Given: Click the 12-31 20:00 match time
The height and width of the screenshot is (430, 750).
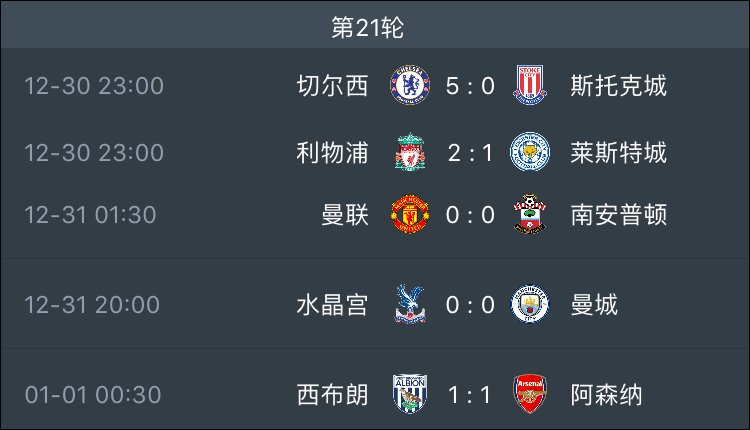Looking at the screenshot, I should tap(92, 305).
